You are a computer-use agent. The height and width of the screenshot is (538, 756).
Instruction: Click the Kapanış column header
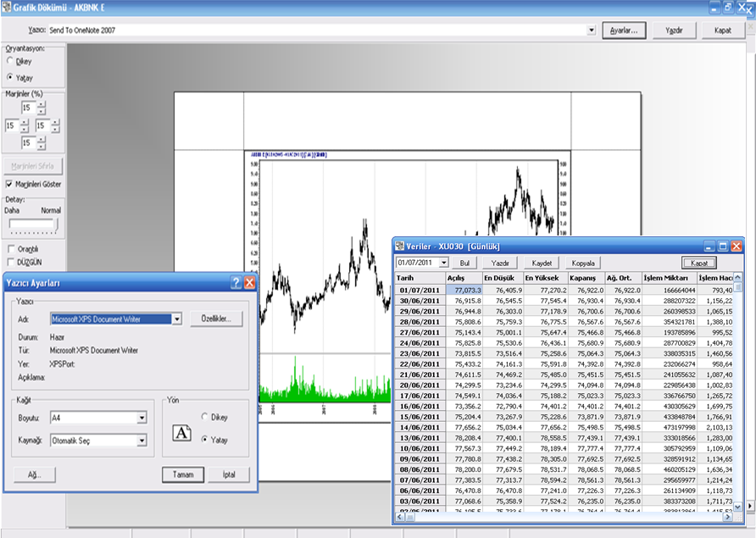586,278
